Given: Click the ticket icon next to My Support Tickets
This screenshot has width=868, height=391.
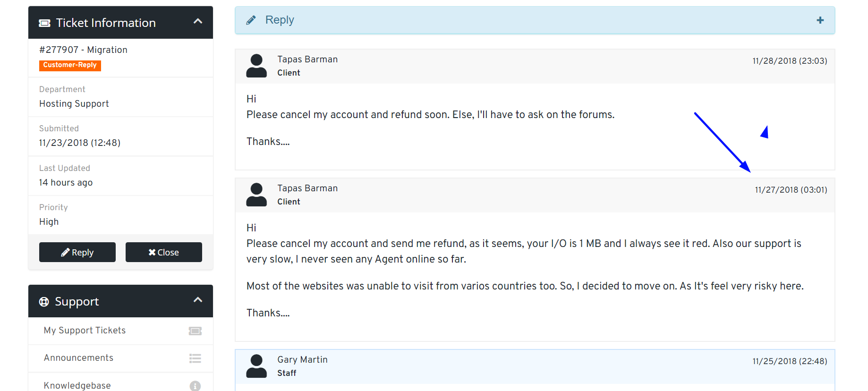Looking at the screenshot, I should point(195,331).
